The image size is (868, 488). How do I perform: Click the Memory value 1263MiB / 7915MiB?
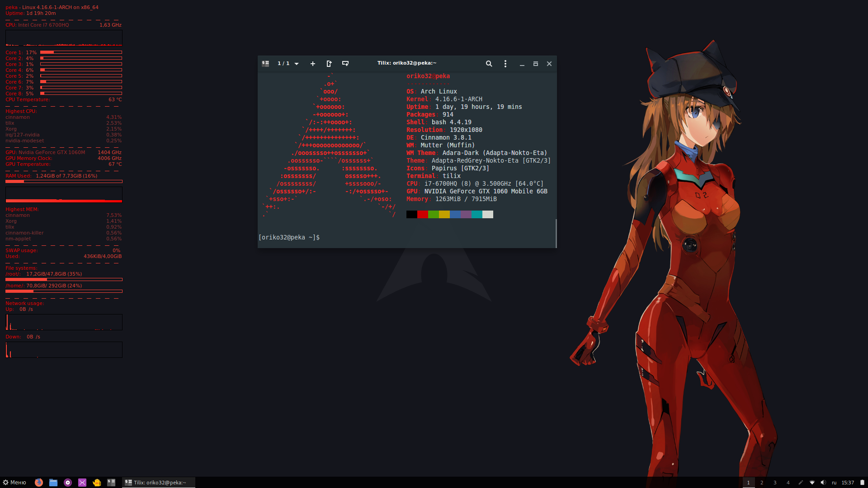tap(466, 199)
